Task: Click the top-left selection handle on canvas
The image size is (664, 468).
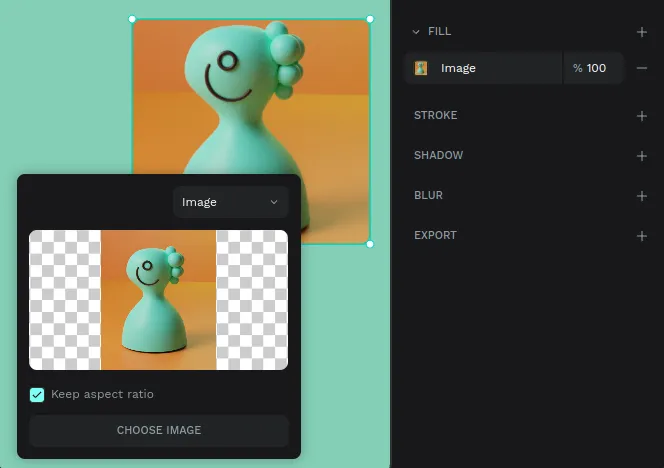Action: 132,19
